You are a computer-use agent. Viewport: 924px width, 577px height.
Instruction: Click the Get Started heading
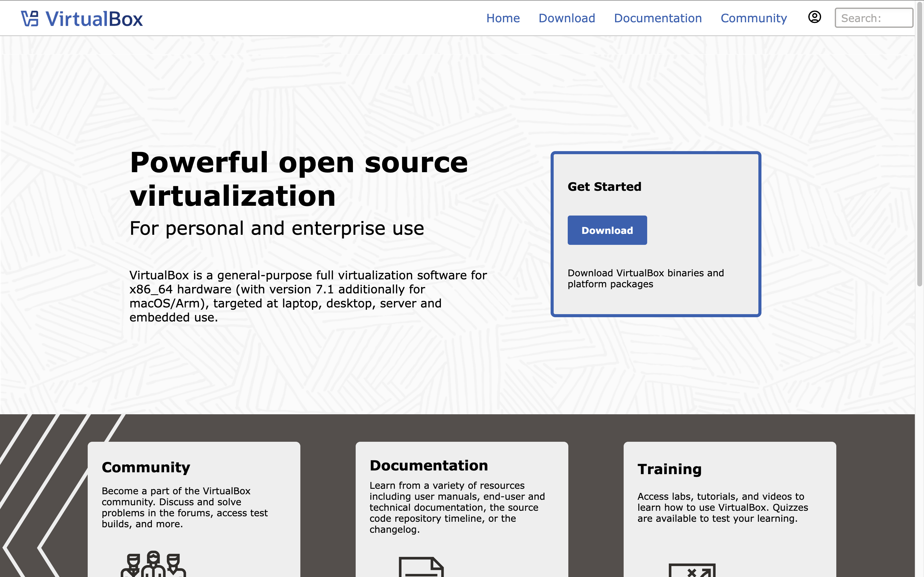coord(604,187)
